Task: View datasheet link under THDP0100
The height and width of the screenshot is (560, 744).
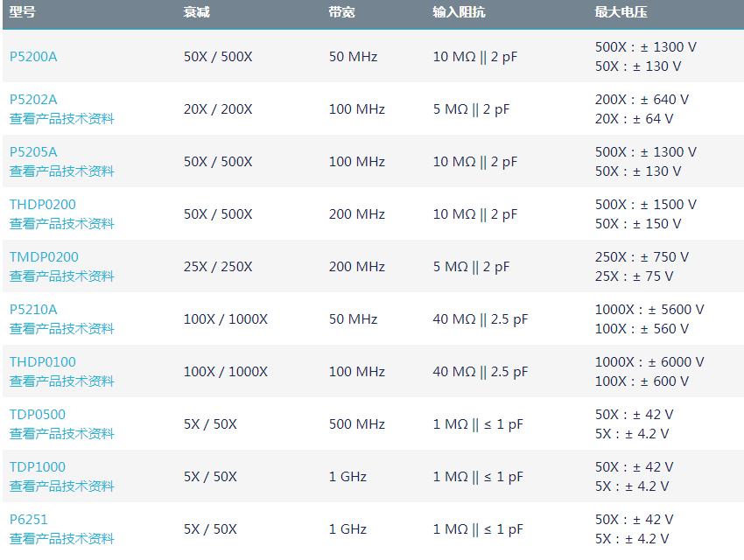Action: click(x=61, y=381)
